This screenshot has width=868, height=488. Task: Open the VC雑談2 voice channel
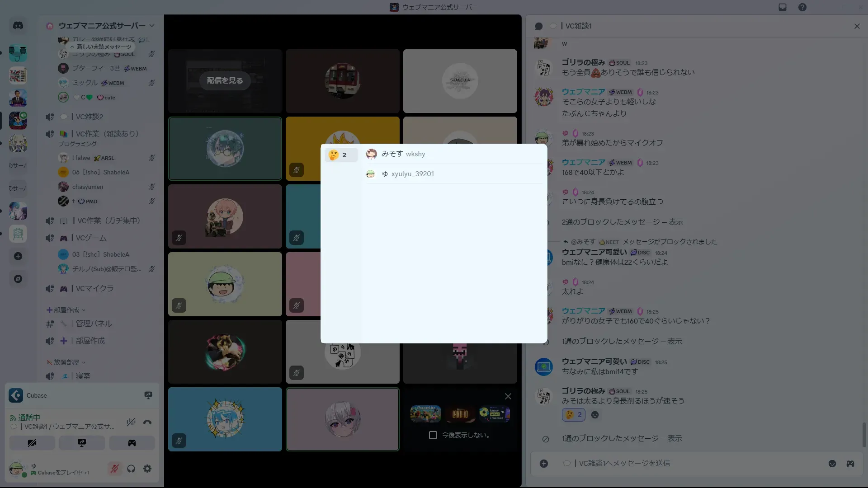click(90, 117)
